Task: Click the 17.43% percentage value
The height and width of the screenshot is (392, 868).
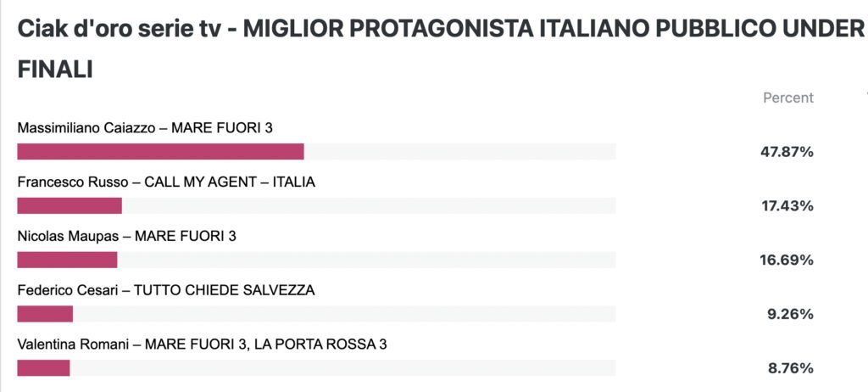Action: (x=787, y=206)
